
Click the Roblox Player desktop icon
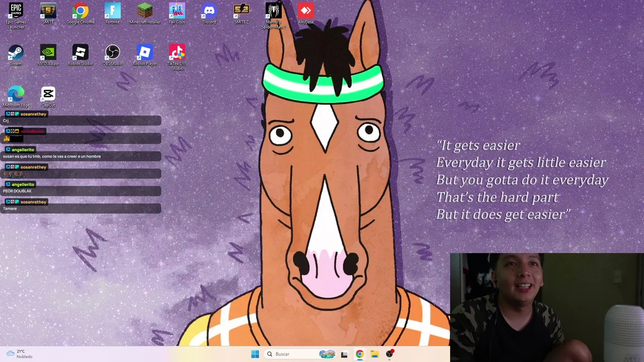click(145, 55)
